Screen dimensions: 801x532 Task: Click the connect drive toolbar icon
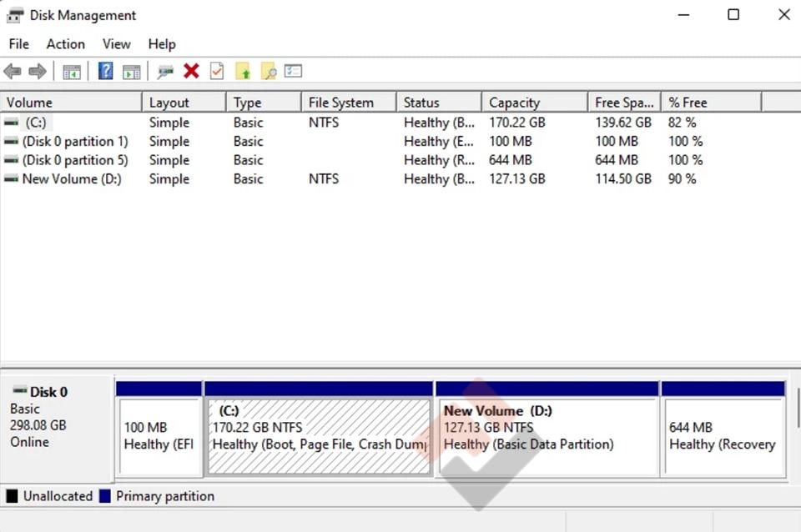[165, 72]
